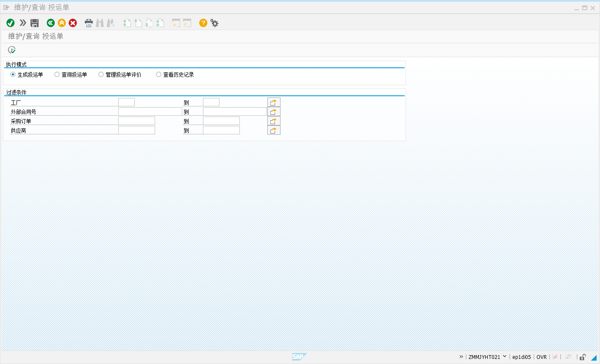The height and width of the screenshot is (364, 600).
Task: Open multiple selection for 工厂
Action: (x=274, y=102)
